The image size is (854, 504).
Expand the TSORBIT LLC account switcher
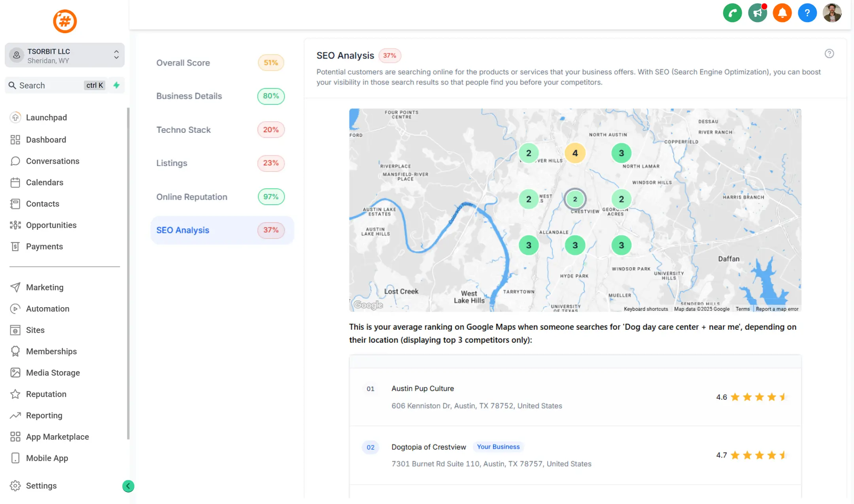tap(64, 55)
